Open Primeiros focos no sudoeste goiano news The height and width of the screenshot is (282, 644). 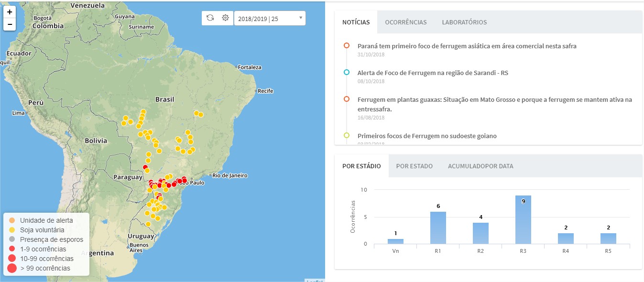[427, 136]
